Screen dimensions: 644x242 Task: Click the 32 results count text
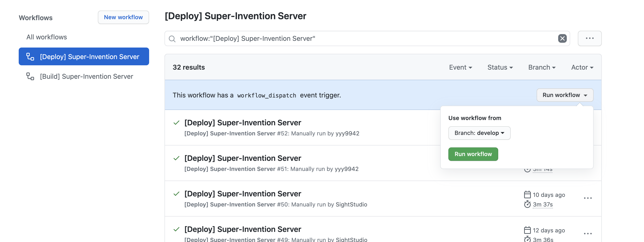click(x=189, y=67)
